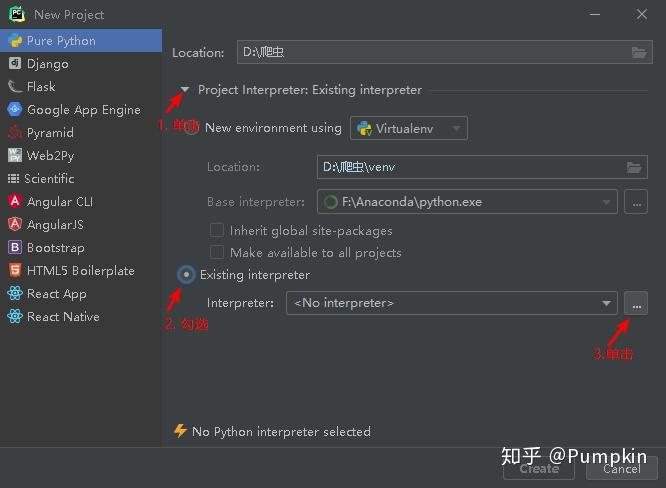Choose Flask project type

click(x=81, y=87)
